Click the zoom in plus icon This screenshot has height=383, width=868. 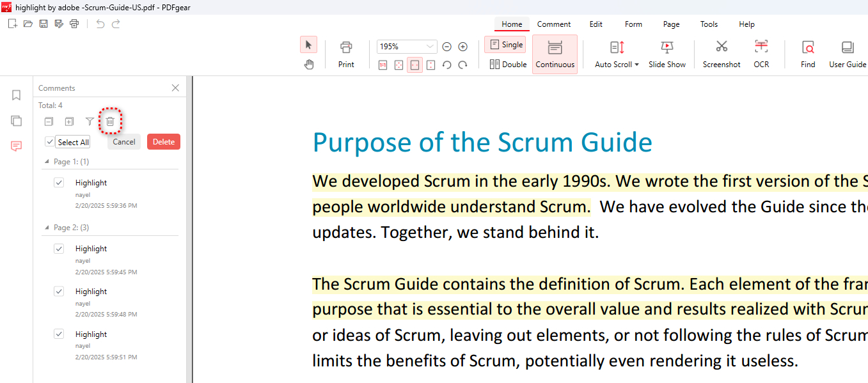[463, 47]
